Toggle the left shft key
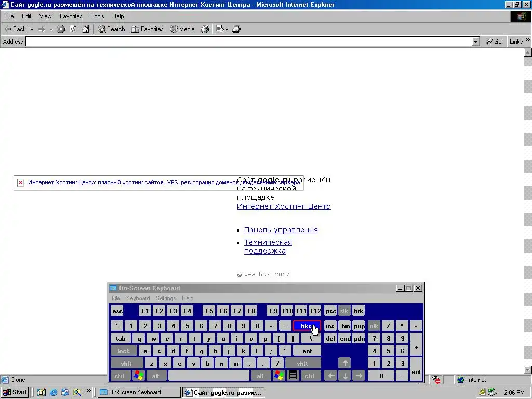Viewport: 532px width, 399px height. [127, 364]
